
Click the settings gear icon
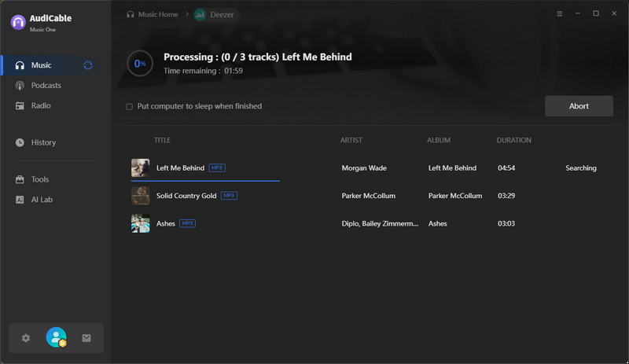click(x=26, y=338)
